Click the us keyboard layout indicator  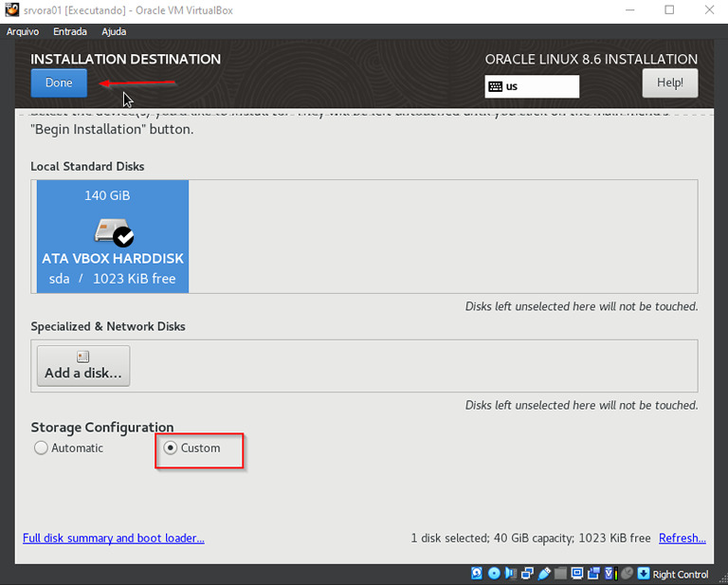[x=532, y=86]
